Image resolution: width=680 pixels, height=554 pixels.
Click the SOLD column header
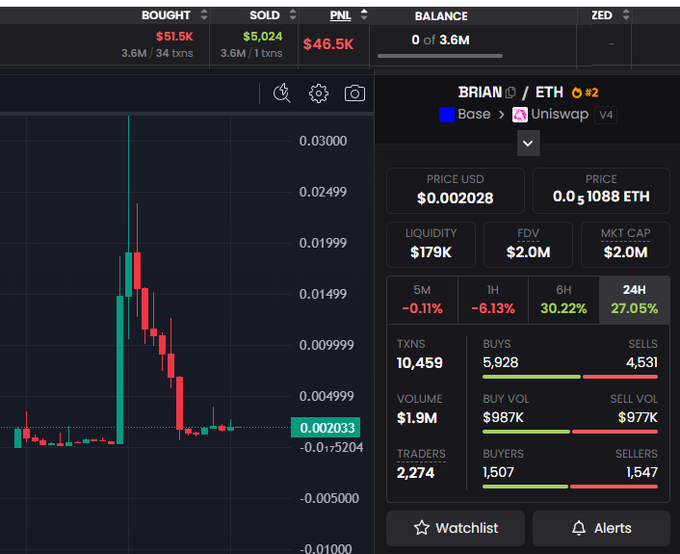pos(265,16)
